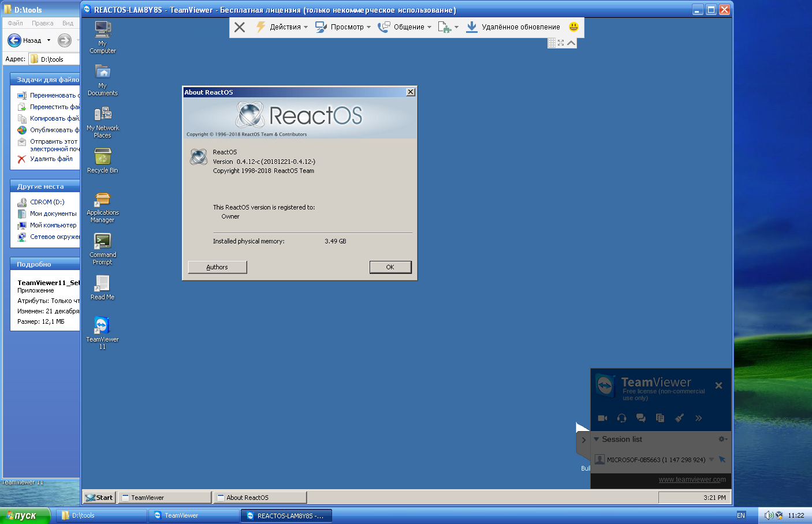Show more functions double-chevron in TeamViewer panel
Image resolution: width=812 pixels, height=524 pixels.
click(698, 418)
